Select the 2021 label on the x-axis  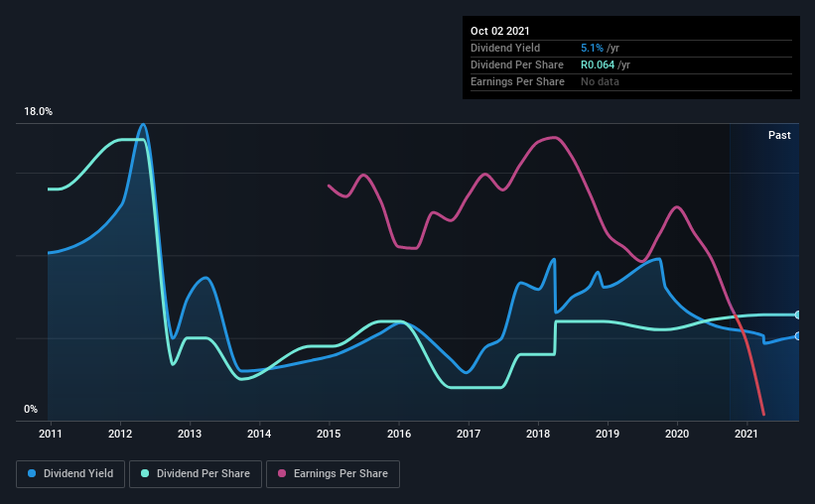747,434
